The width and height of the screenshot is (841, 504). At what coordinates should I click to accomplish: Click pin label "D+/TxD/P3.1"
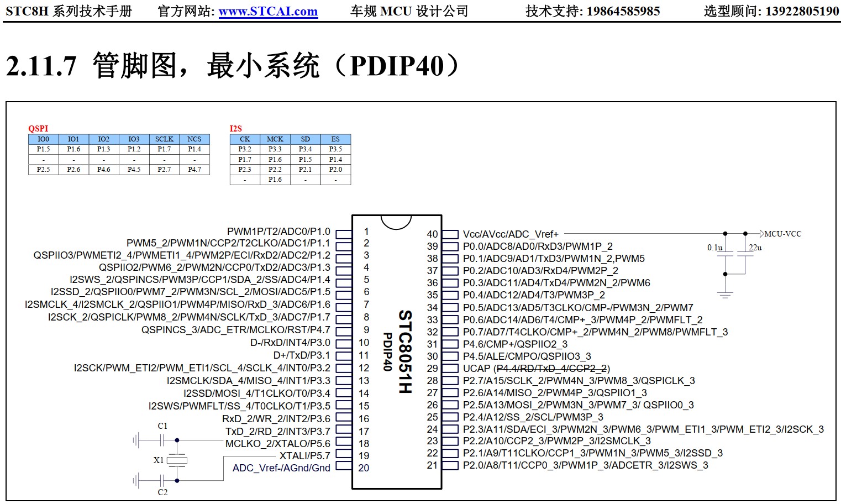click(302, 355)
